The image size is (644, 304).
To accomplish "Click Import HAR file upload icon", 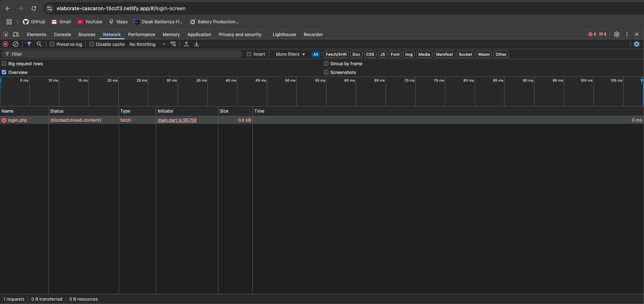I will tap(186, 44).
